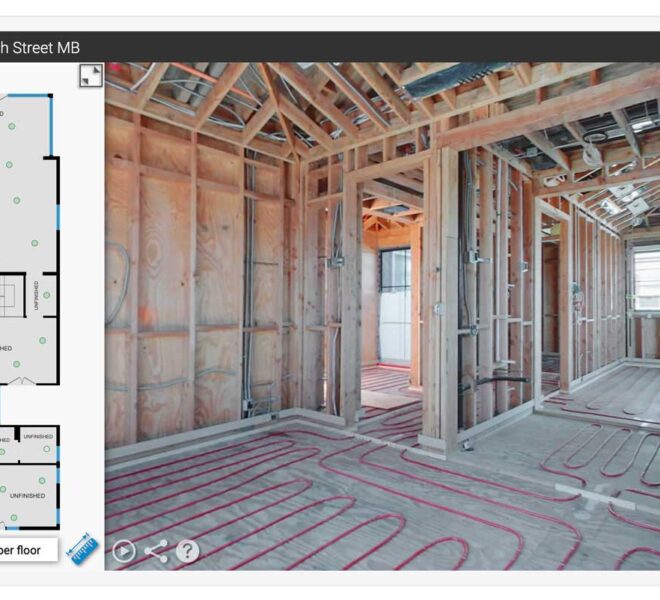660x600 pixels.
Task: Click the UNFINISHED label in the large bottom room
Action: point(27,495)
